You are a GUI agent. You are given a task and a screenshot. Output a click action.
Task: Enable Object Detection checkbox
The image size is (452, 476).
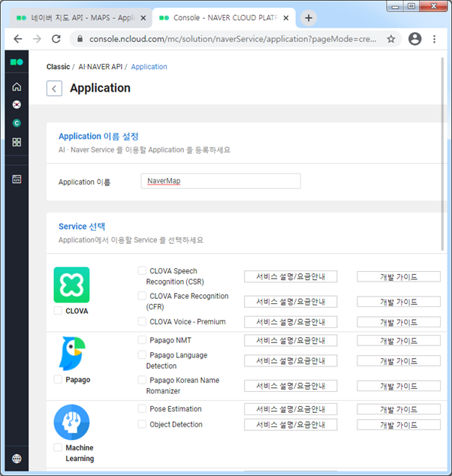tap(142, 424)
